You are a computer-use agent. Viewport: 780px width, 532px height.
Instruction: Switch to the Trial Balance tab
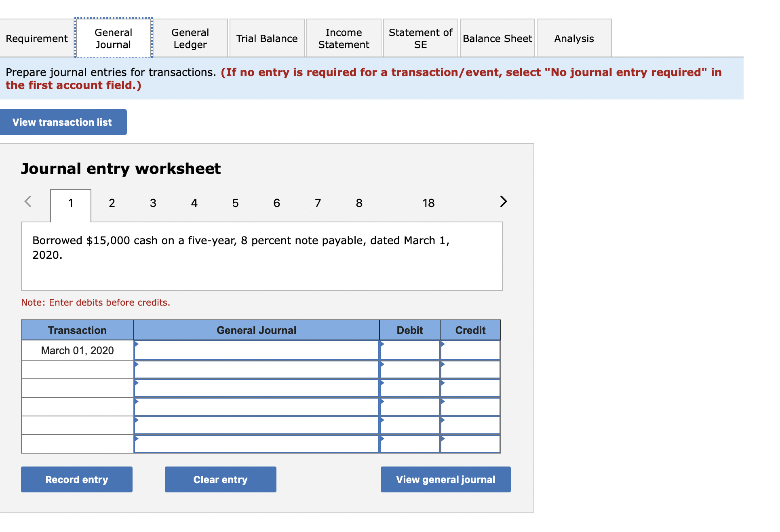click(x=267, y=38)
